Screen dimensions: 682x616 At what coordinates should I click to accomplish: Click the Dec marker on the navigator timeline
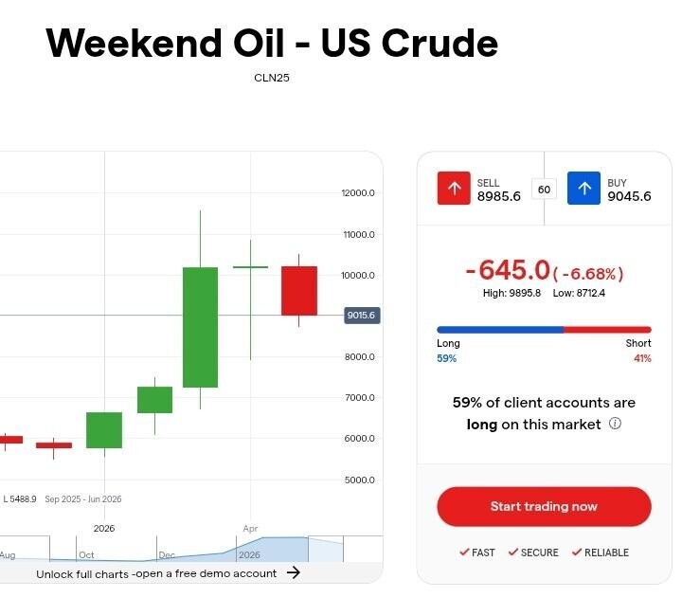pyautogui.click(x=167, y=555)
